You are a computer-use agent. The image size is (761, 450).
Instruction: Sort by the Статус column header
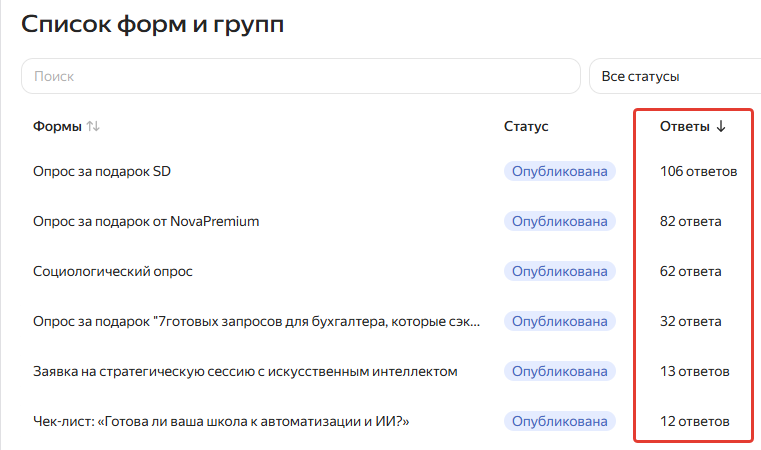tap(526, 126)
